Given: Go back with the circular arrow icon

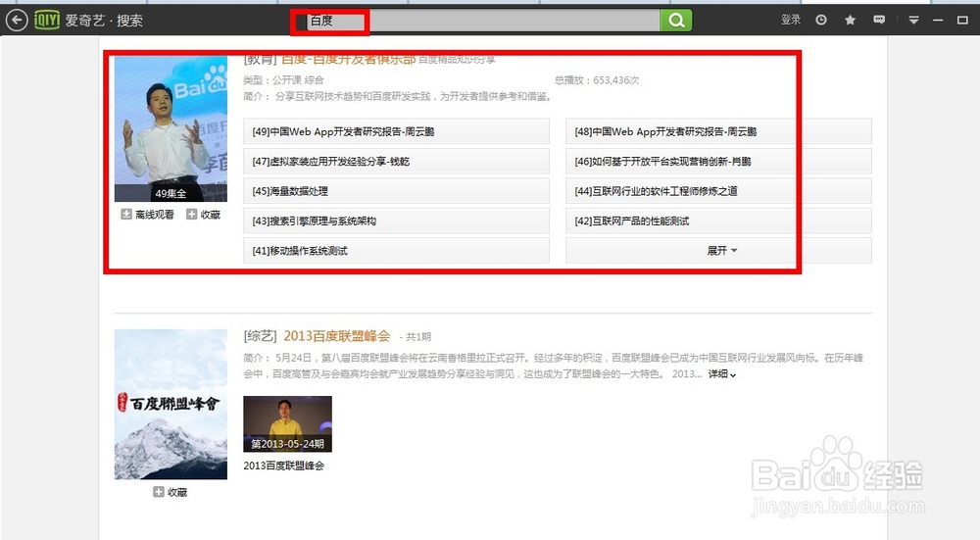Looking at the screenshot, I should tap(17, 20).
